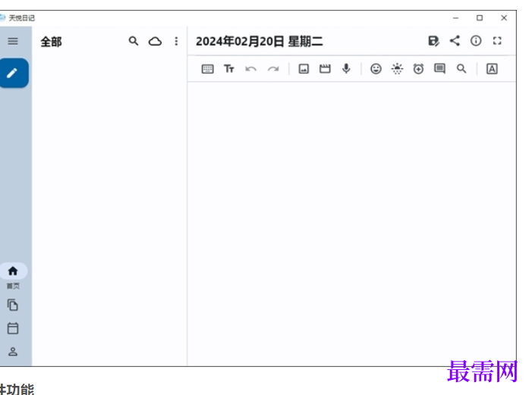This screenshot has height=395, width=532.
Task: Open the comment template icon
Action: coord(439,69)
